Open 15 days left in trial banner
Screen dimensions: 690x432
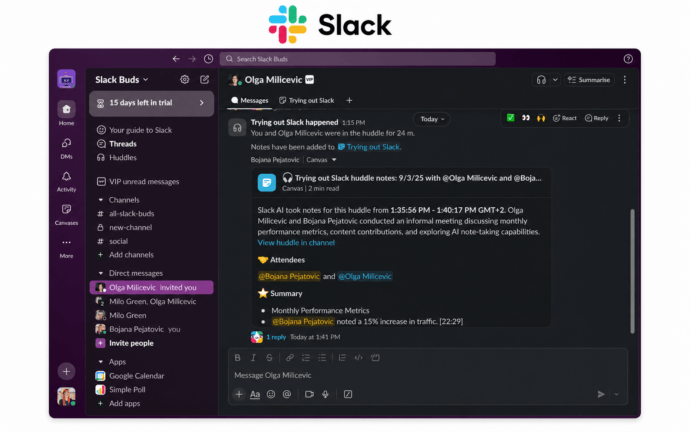click(151, 103)
